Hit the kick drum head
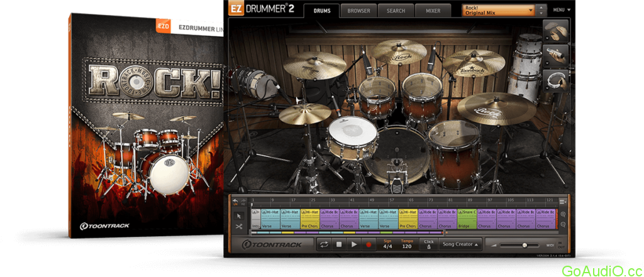 tap(397, 155)
